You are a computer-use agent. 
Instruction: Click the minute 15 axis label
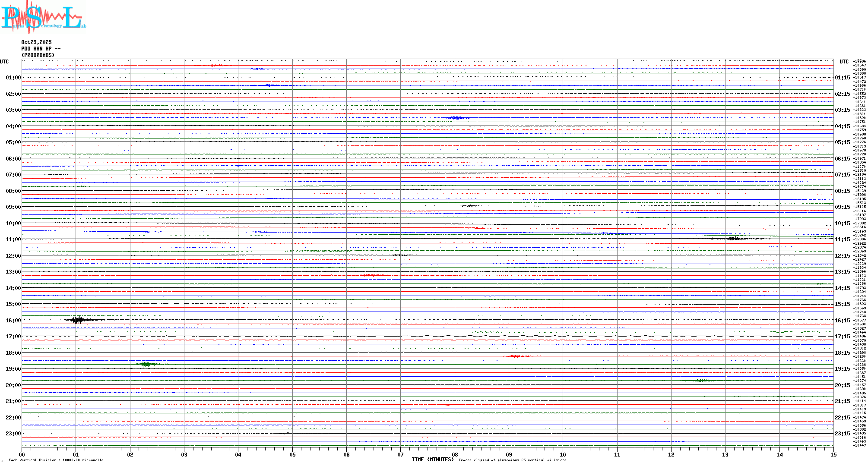[x=833, y=454]
